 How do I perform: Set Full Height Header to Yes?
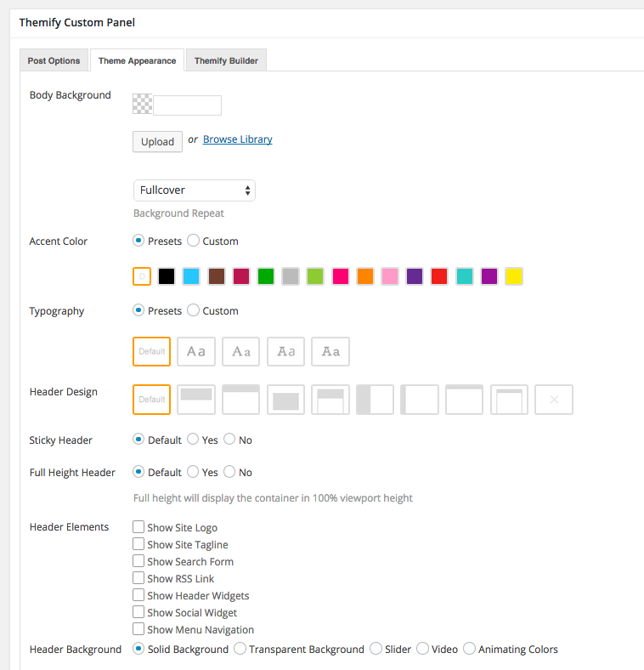(193, 471)
